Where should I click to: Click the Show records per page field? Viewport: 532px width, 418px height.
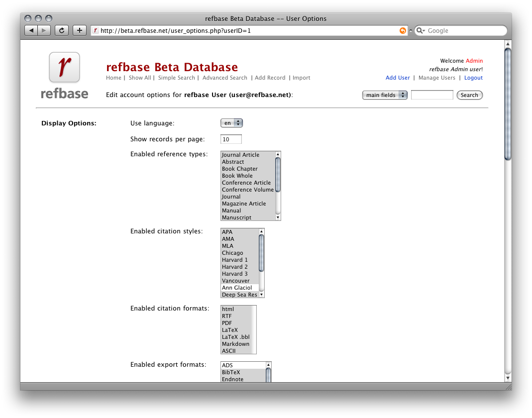coord(231,139)
